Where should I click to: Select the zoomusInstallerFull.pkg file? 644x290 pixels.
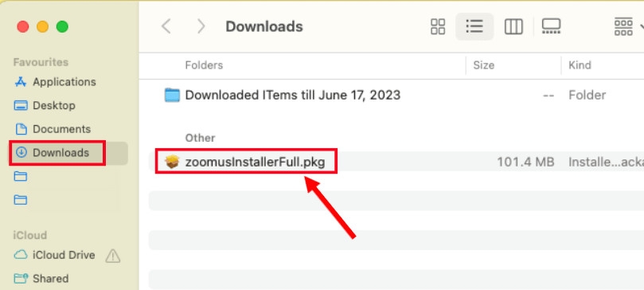tap(247, 162)
